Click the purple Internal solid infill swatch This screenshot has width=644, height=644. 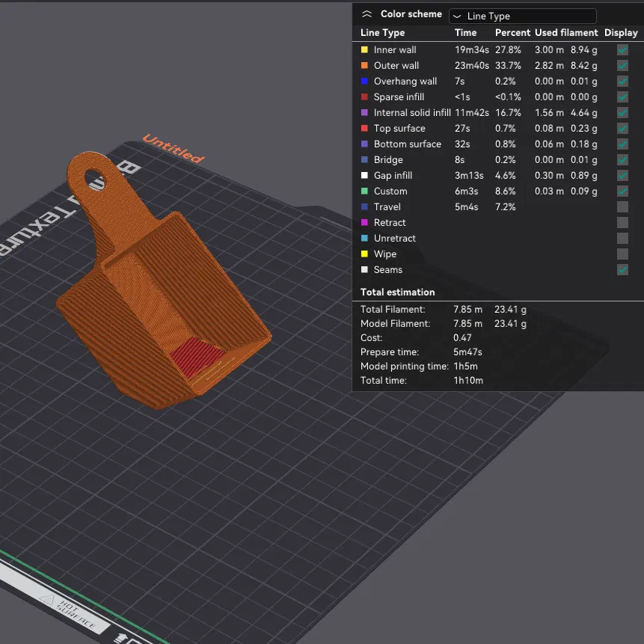pos(364,112)
